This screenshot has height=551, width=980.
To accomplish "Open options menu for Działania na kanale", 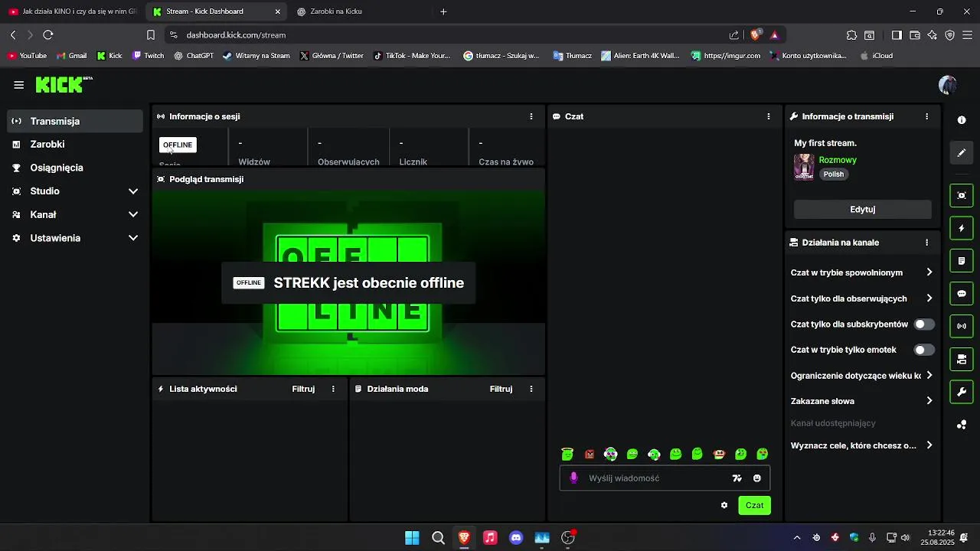I will [926, 243].
